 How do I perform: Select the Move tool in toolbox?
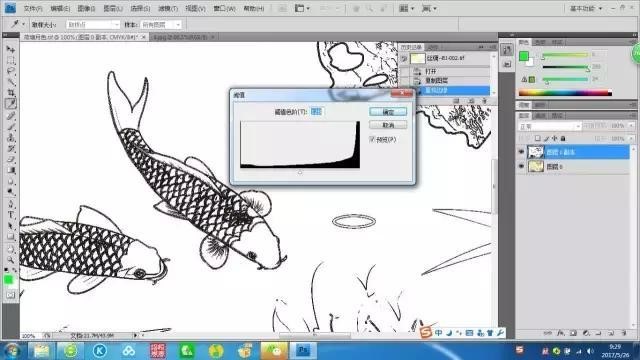[x=11, y=50]
